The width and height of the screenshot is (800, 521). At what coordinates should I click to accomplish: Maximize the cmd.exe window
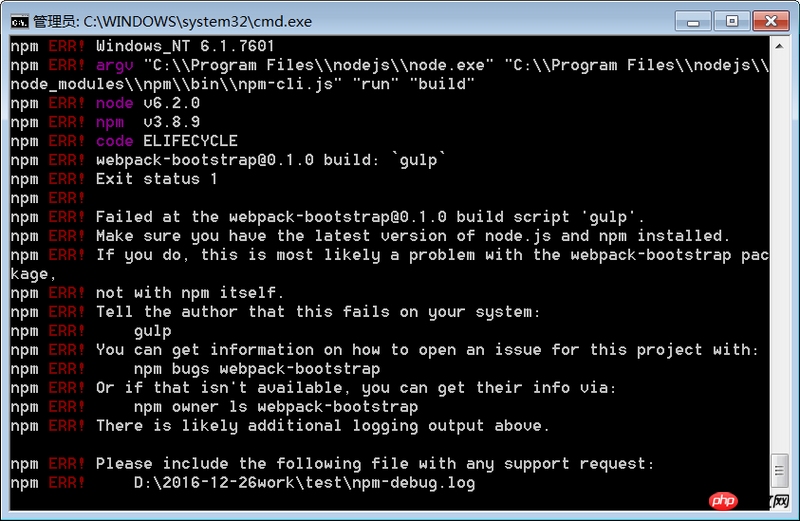pyautogui.click(x=732, y=21)
